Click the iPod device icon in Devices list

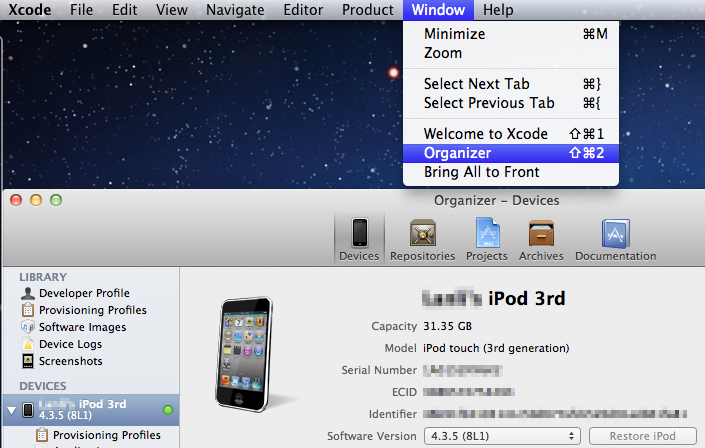click(28, 410)
